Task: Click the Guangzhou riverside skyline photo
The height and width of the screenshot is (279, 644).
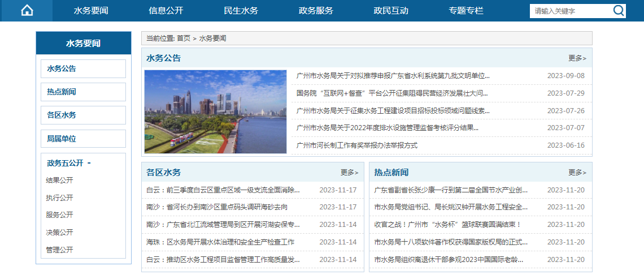Action: tap(215, 111)
